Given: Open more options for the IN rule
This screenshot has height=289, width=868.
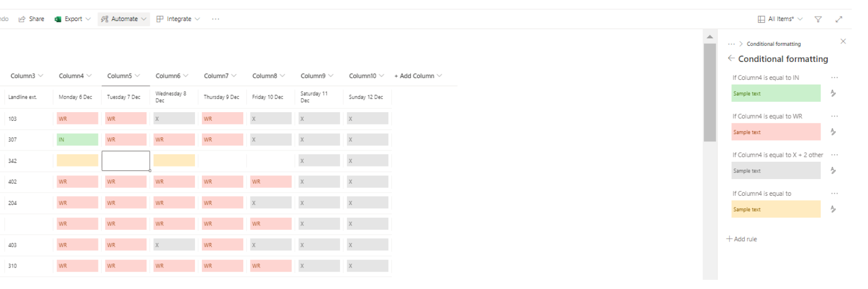Looking at the screenshot, I should [x=834, y=78].
